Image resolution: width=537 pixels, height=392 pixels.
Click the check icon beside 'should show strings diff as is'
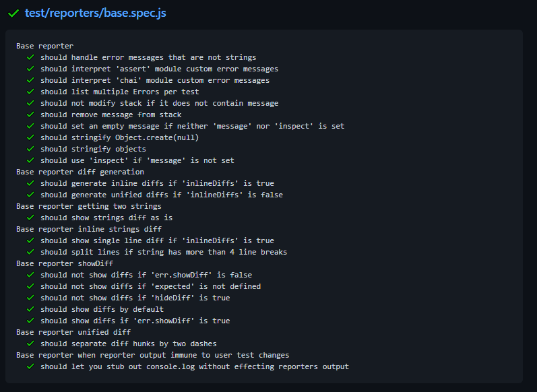click(30, 218)
